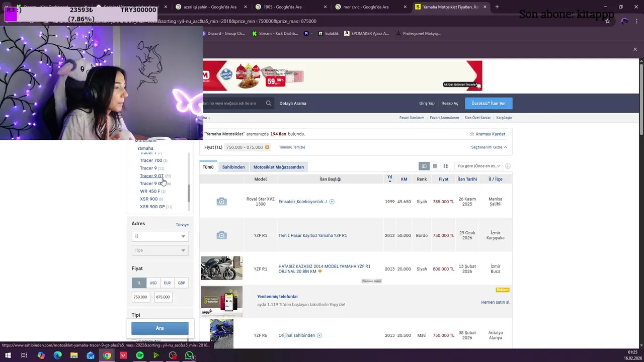Close the top advertisement banner with X

coord(635,49)
